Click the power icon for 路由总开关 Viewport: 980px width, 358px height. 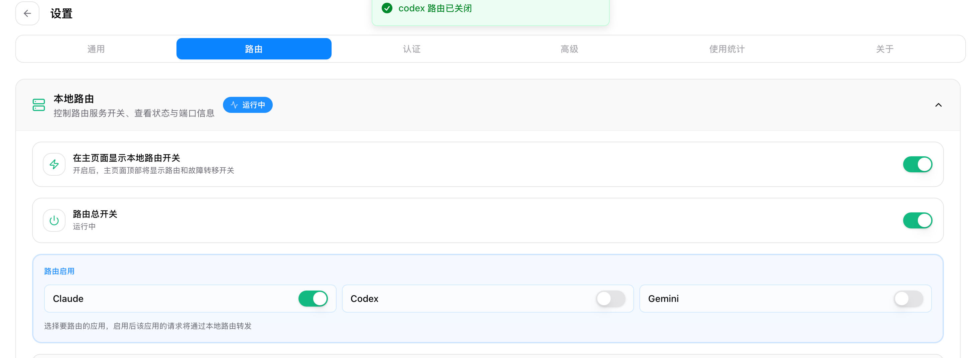(54, 220)
